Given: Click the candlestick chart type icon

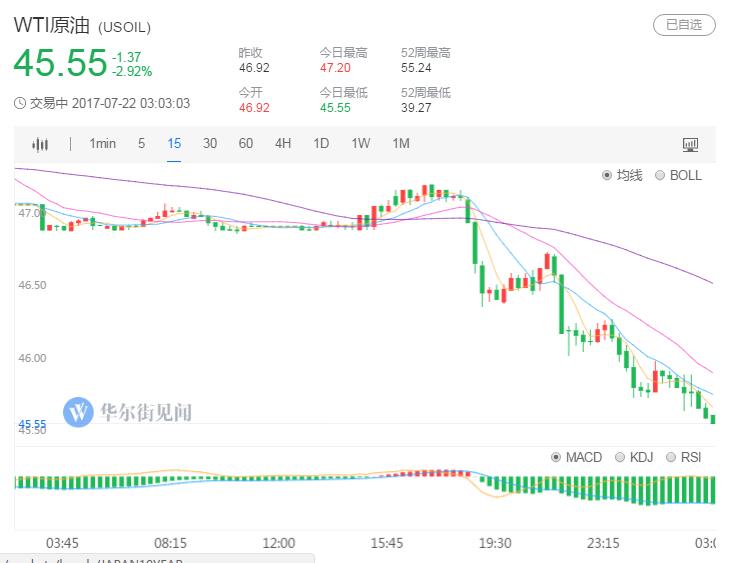Looking at the screenshot, I should [x=40, y=144].
